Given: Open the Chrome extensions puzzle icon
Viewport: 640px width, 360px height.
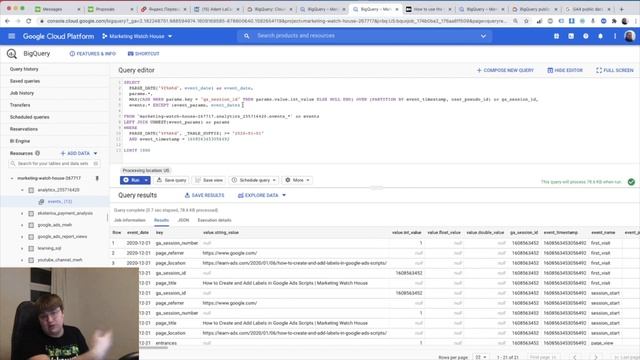Looking at the screenshot, I should pyautogui.click(x=614, y=21).
